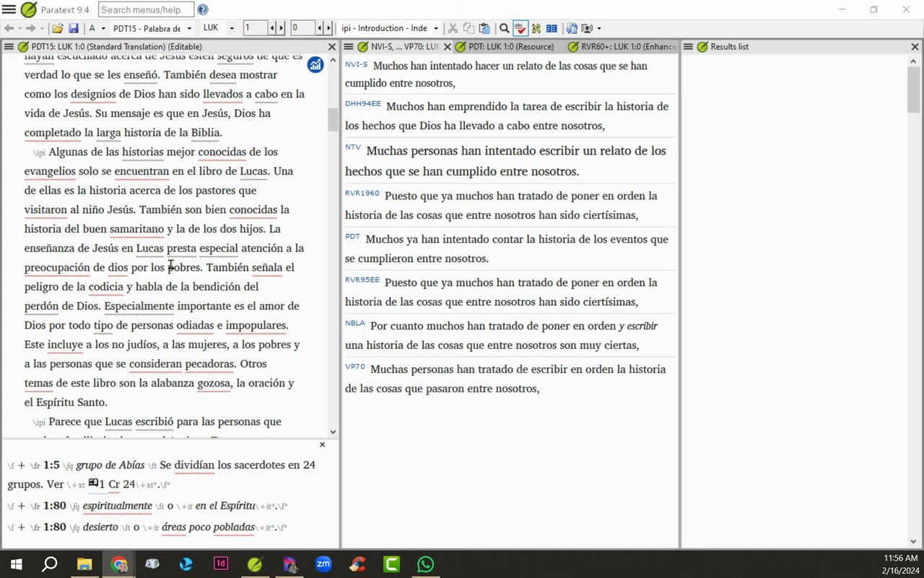Click the word "samaritano" in the editor

136,229
